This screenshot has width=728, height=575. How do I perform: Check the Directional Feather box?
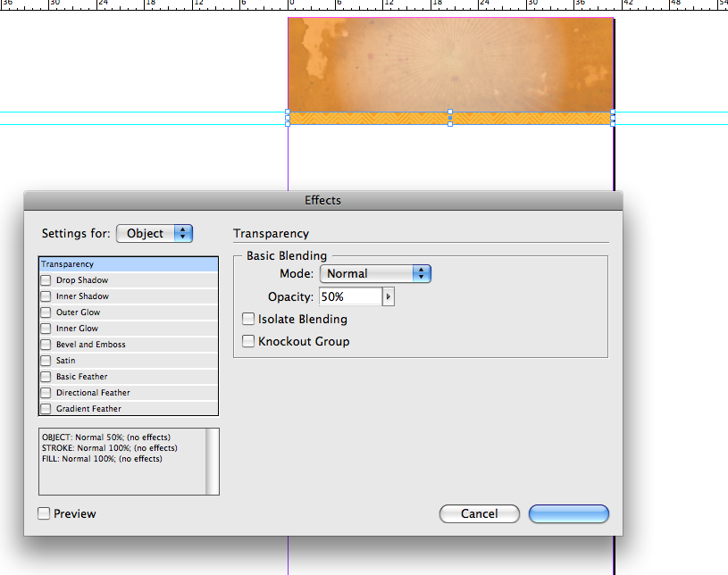coord(46,393)
